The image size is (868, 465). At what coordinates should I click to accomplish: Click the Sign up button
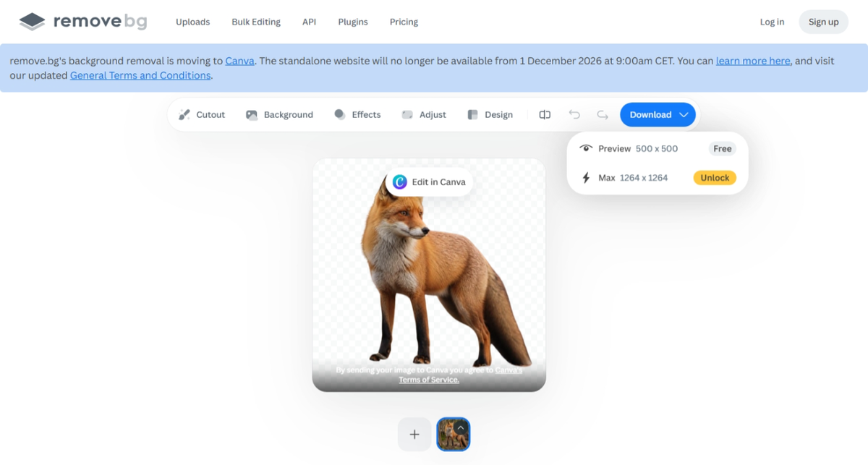[x=824, y=22]
